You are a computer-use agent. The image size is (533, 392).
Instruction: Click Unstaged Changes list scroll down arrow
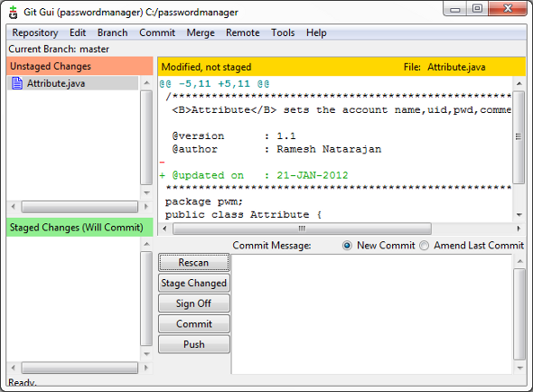146,192
